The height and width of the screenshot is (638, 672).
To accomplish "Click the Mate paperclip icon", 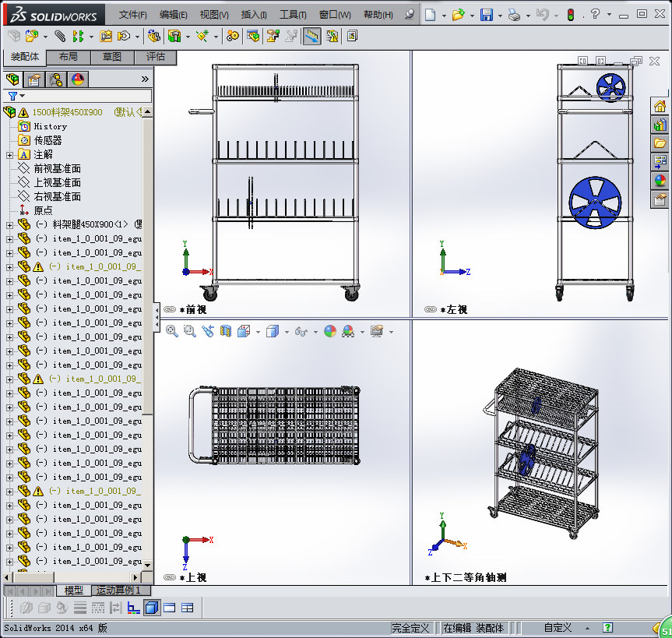I will (x=60, y=36).
